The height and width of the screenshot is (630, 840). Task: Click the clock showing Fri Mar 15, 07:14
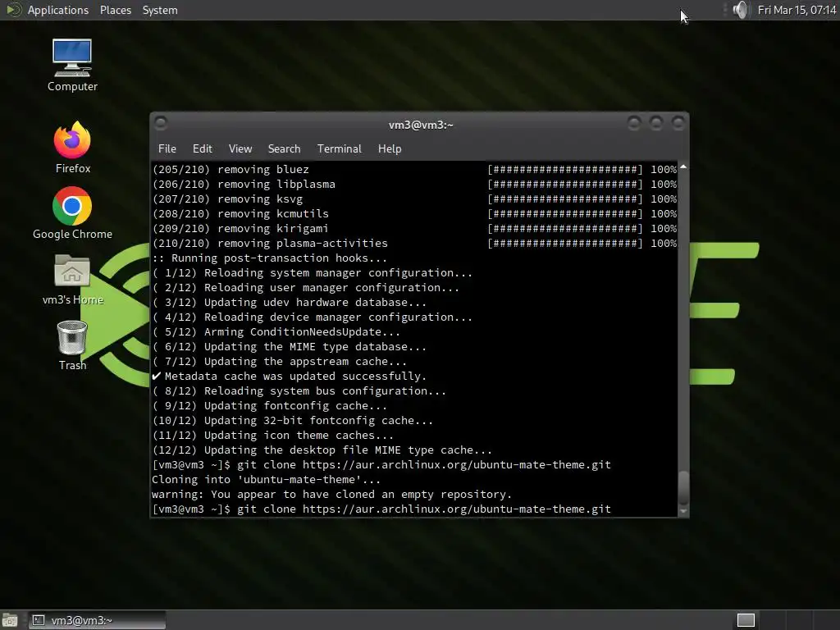[x=797, y=10]
